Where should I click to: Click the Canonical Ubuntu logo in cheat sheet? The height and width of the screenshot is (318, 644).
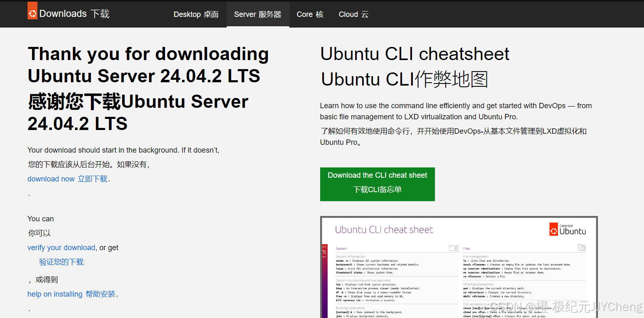click(567, 229)
